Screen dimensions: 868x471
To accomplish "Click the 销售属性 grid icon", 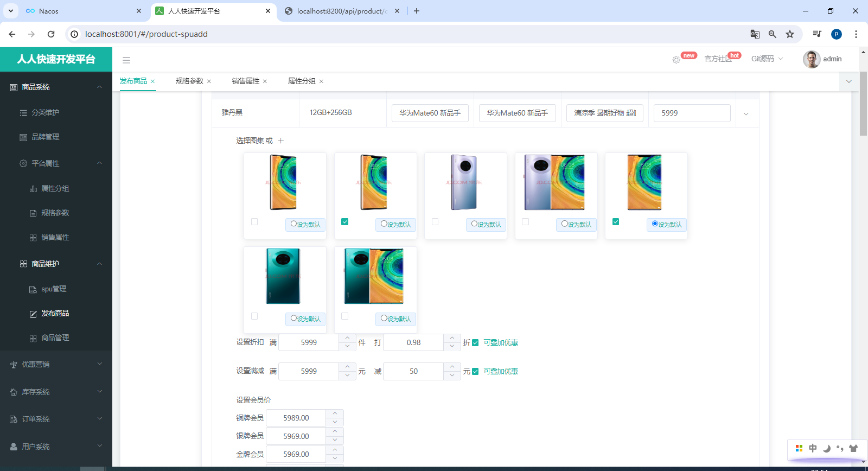I will click(33, 238).
